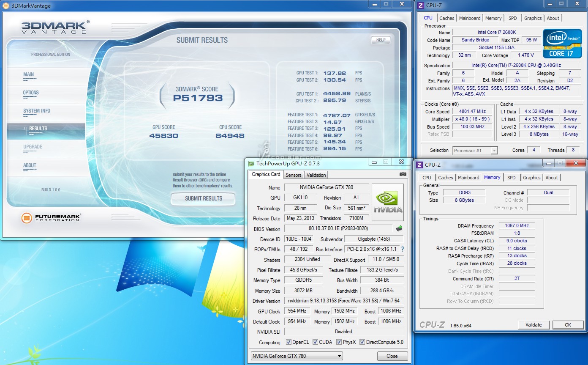Click the Driver Version field in GPU-Z

click(344, 301)
